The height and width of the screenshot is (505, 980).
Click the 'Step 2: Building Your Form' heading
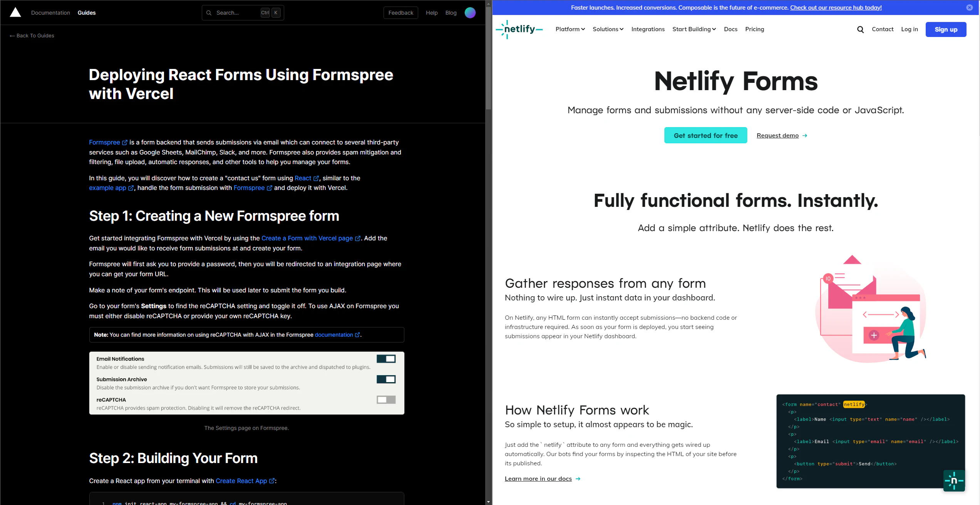coord(173,458)
